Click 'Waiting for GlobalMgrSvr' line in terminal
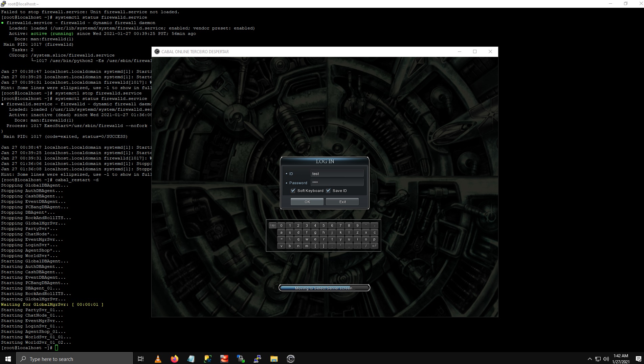This screenshot has width=644, height=364. 52,304
